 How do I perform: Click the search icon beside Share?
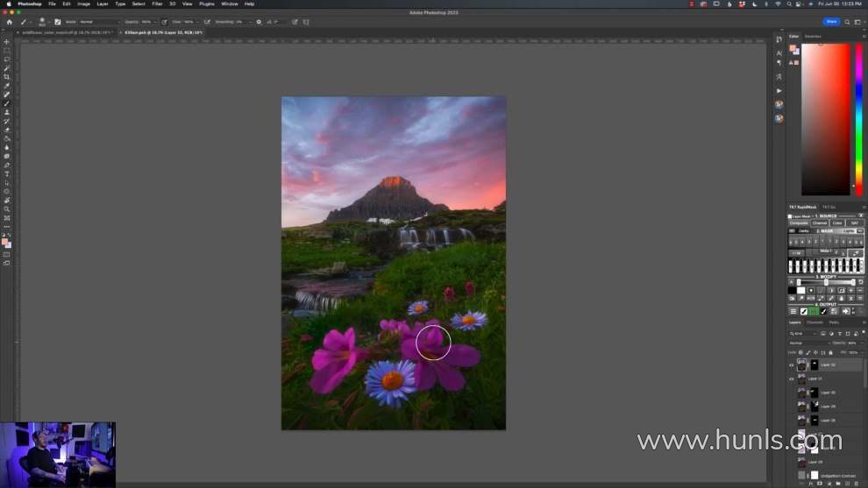pos(847,22)
